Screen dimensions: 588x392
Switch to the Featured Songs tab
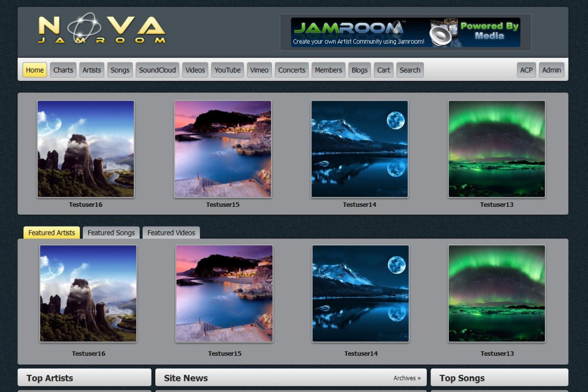coord(111,233)
